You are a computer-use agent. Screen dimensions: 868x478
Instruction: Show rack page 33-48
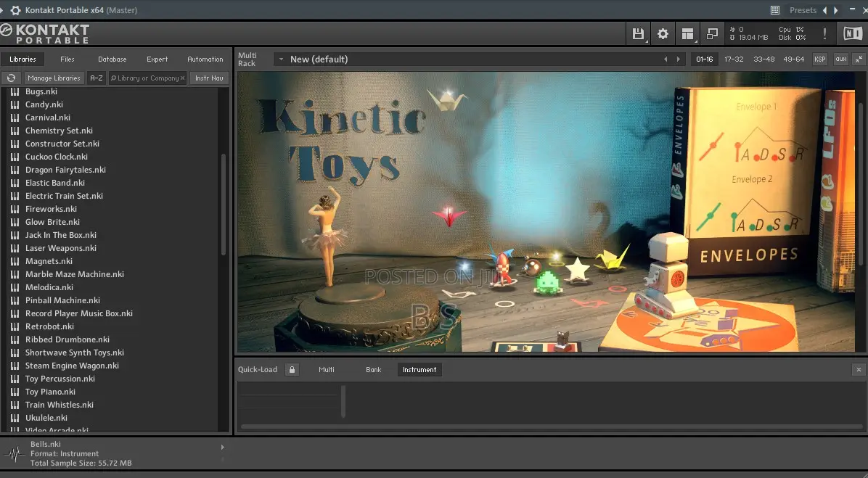coord(764,59)
